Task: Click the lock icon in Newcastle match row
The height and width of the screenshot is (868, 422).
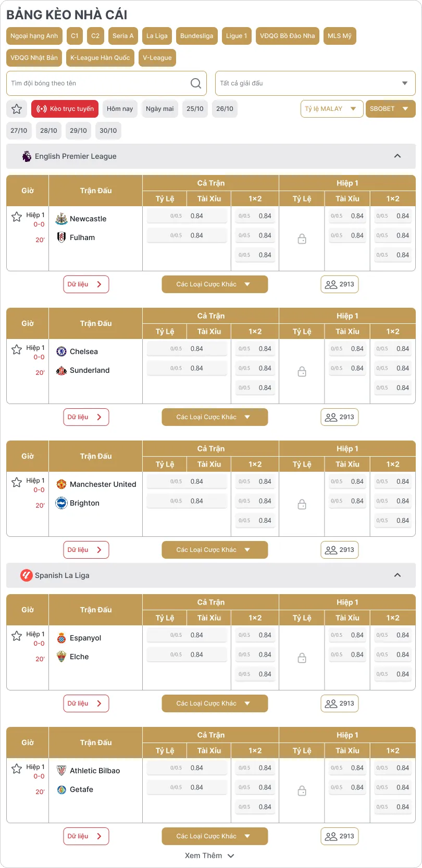Action: pyautogui.click(x=302, y=239)
